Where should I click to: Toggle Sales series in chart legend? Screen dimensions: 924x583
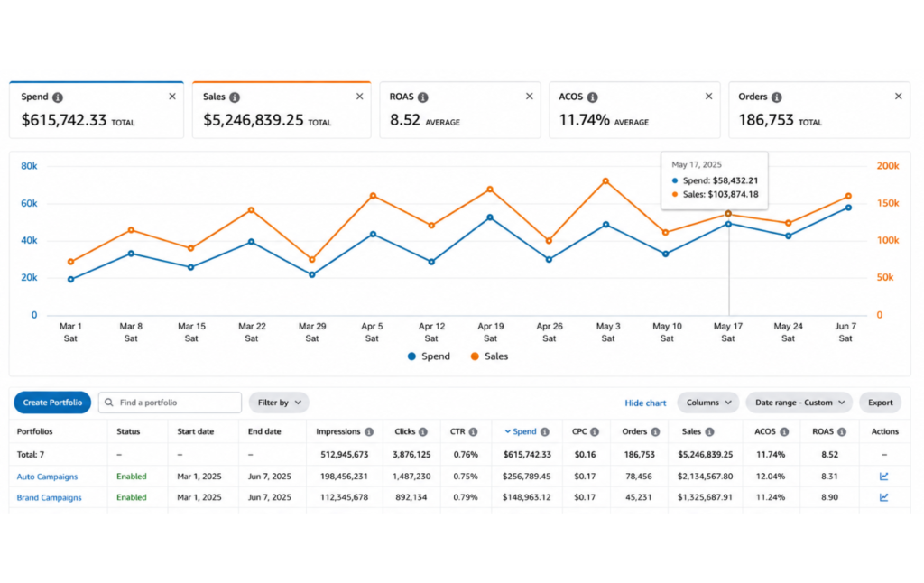pos(489,356)
